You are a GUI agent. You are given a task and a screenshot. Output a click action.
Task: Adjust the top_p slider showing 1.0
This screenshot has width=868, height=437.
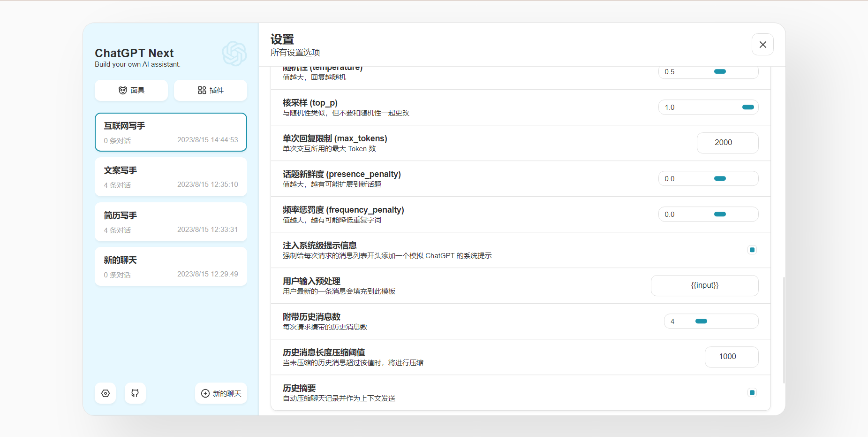pos(709,107)
